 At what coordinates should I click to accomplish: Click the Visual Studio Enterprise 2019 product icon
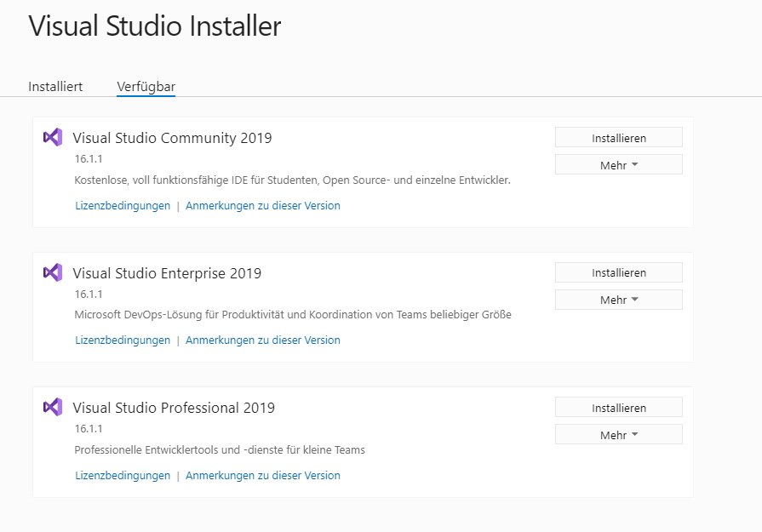pos(53,272)
